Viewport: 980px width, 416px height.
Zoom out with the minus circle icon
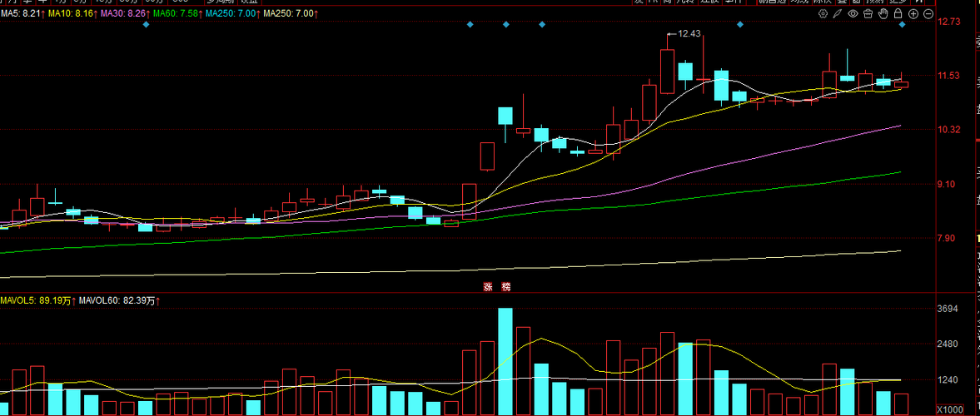(928, 14)
